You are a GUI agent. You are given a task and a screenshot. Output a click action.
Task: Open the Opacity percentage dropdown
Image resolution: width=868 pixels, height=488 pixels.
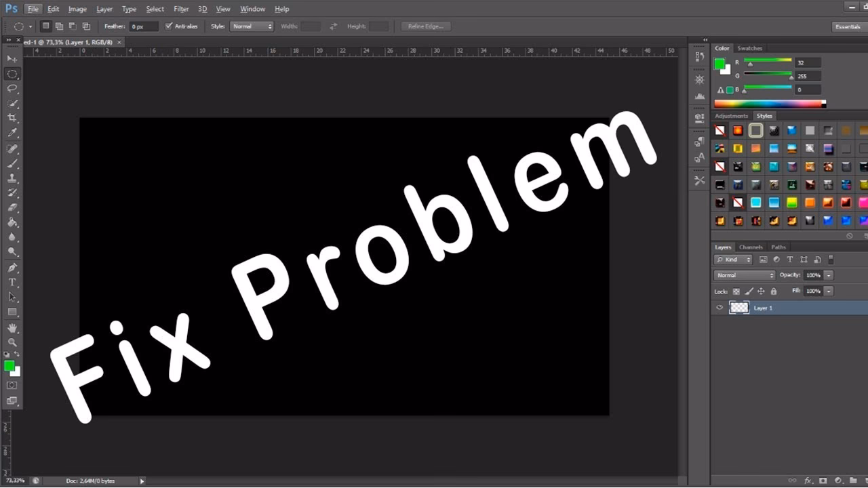(828, 275)
